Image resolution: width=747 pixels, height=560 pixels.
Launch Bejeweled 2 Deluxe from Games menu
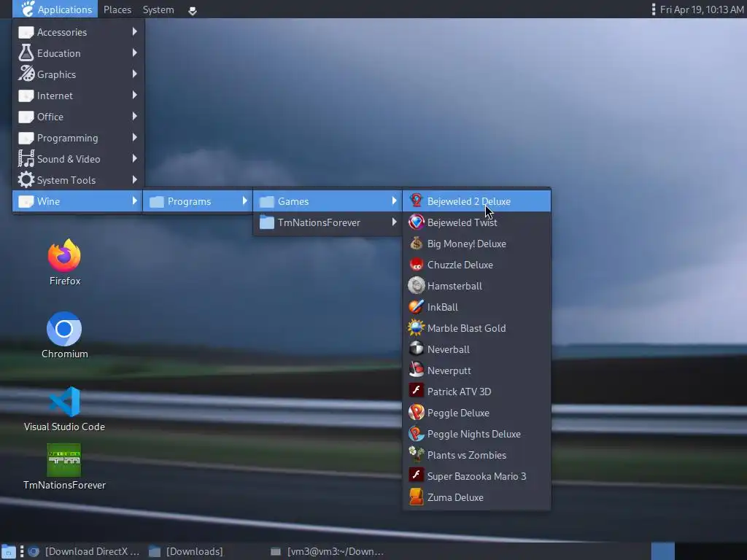[476, 201]
